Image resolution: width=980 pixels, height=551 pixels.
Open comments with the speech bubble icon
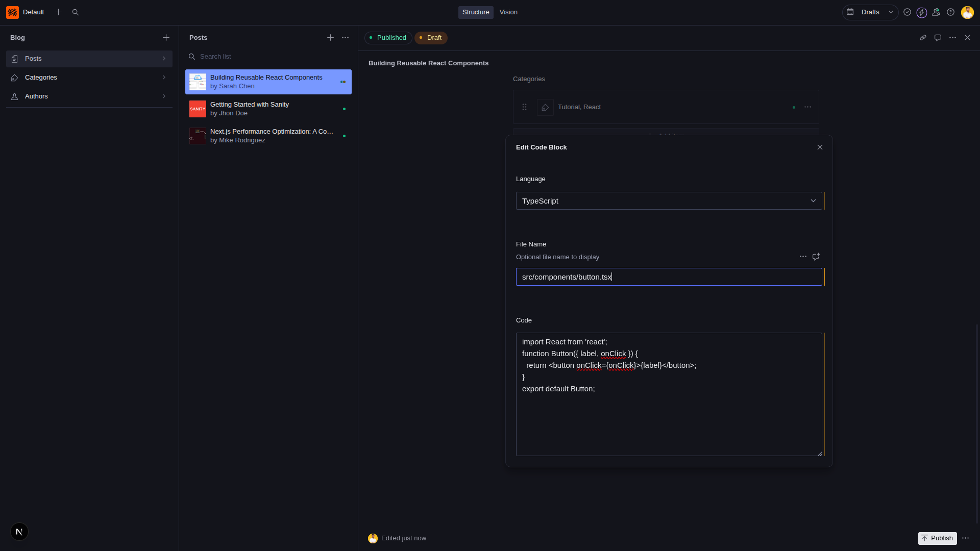938,37
